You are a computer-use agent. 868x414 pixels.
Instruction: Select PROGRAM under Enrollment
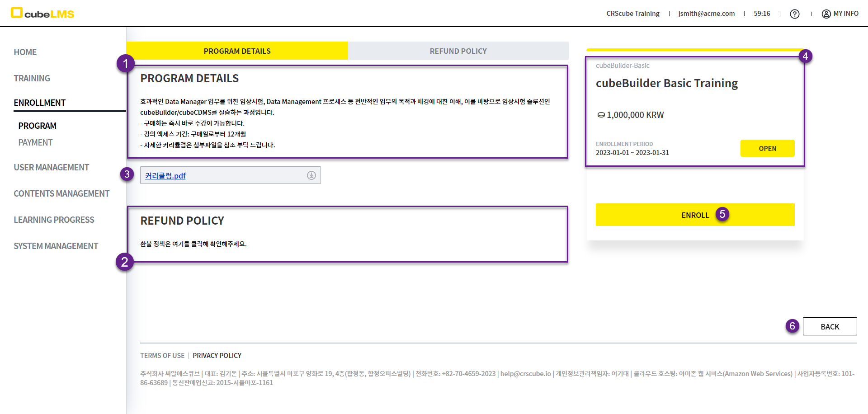[38, 126]
